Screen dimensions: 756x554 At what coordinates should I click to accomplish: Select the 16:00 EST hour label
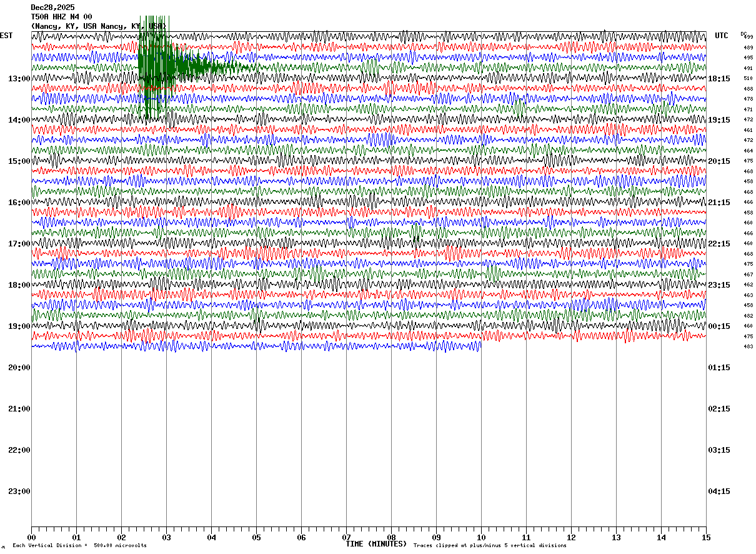(19, 203)
